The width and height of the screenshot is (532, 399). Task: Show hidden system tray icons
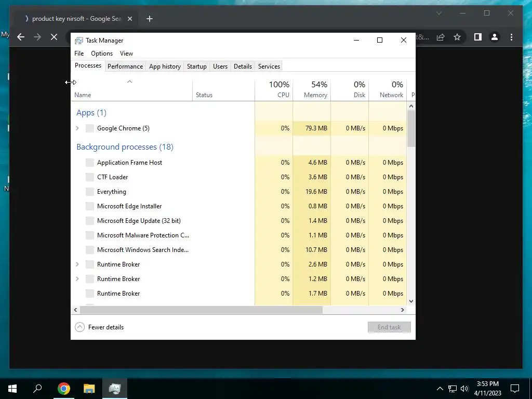pos(440,389)
